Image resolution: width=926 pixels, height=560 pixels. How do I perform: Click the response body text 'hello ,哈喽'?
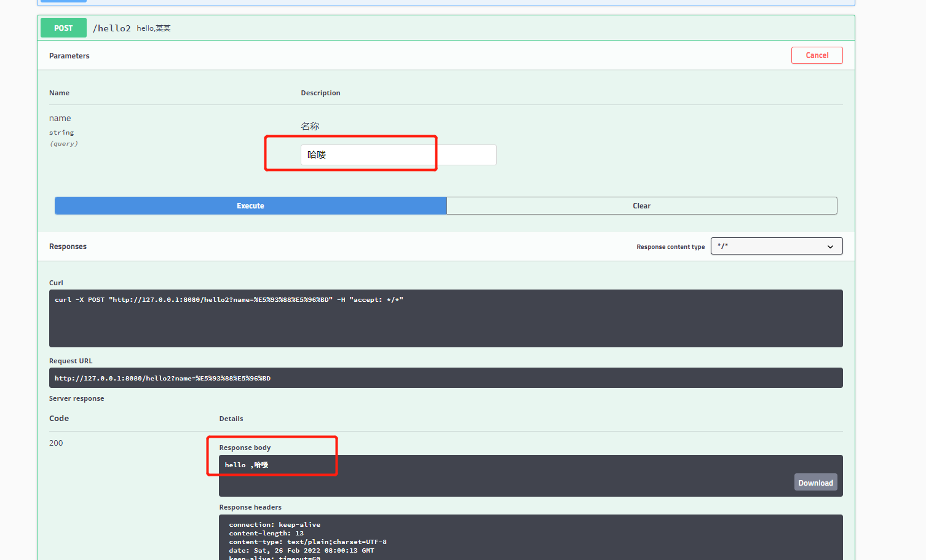pos(247,465)
